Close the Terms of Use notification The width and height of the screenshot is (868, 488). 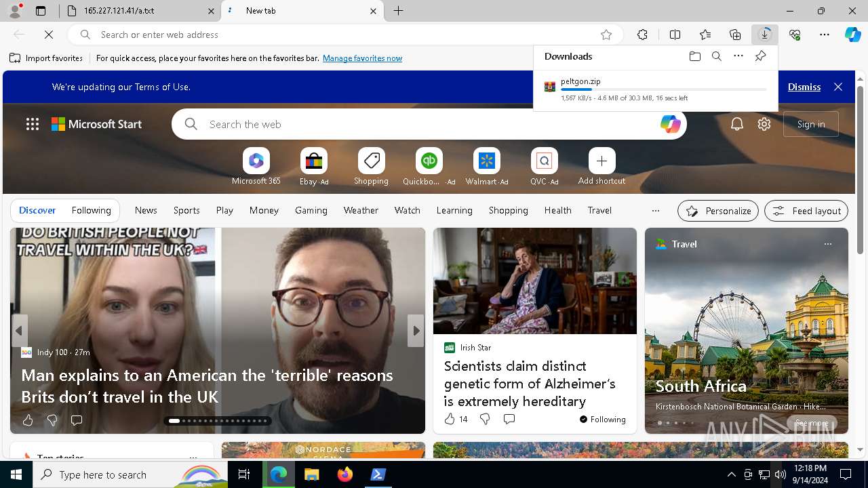click(x=838, y=87)
